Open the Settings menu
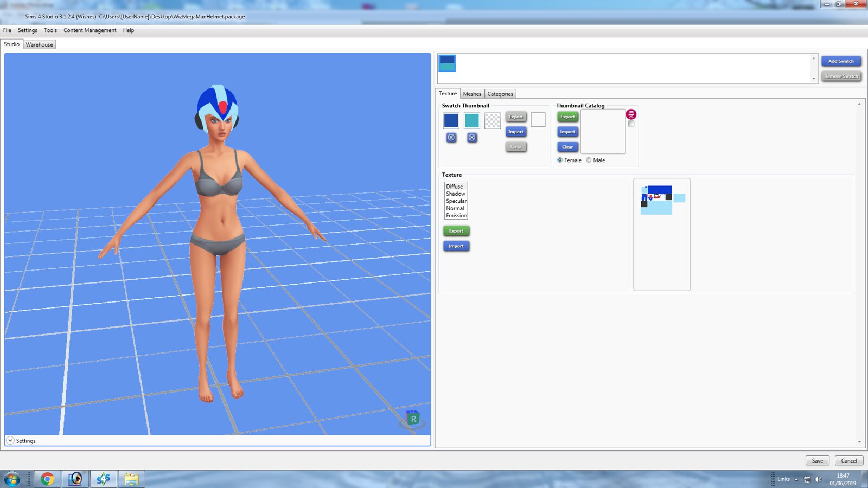868x488 pixels. pyautogui.click(x=28, y=30)
